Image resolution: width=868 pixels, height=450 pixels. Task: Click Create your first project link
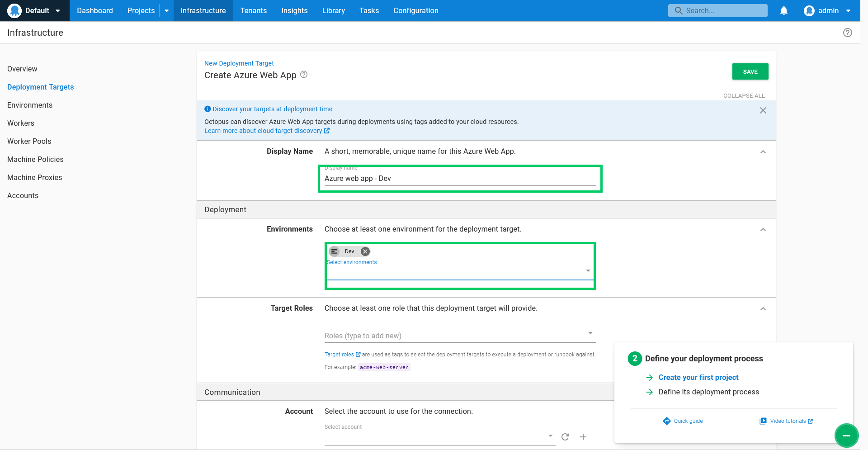pos(698,377)
